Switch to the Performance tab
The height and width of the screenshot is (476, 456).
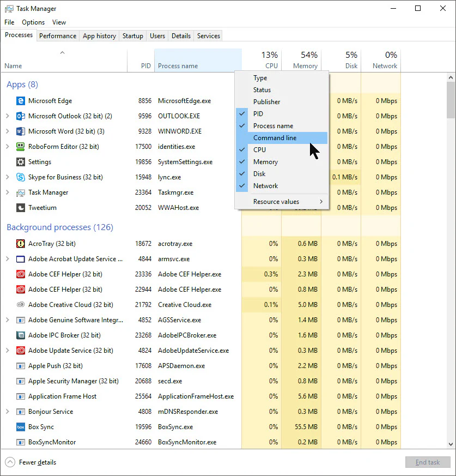pos(58,36)
